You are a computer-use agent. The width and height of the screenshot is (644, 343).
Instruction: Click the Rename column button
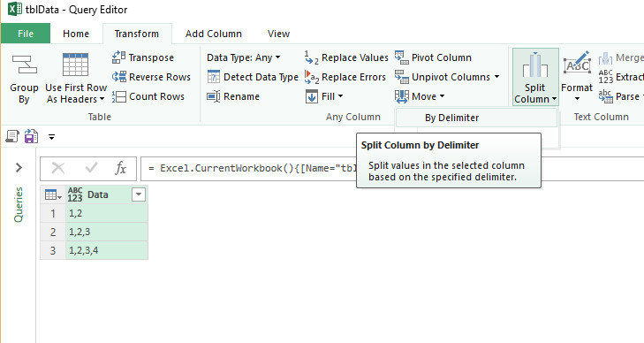coord(233,96)
